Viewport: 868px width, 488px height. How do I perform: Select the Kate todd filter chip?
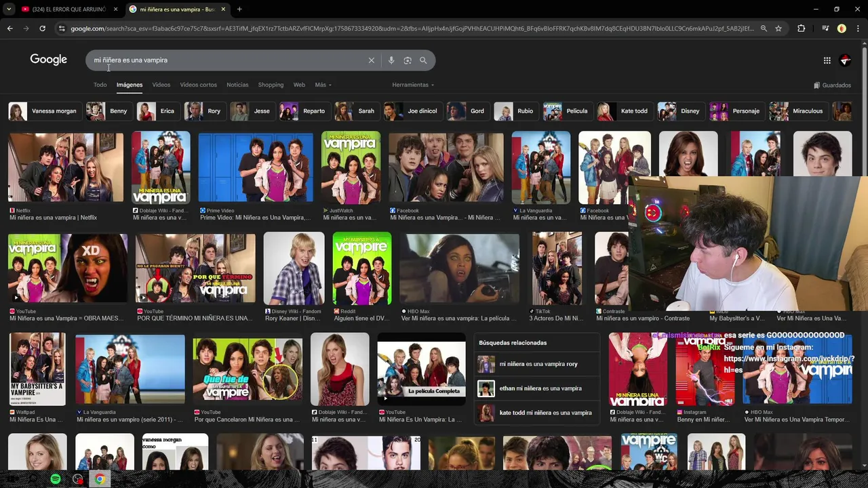click(624, 111)
